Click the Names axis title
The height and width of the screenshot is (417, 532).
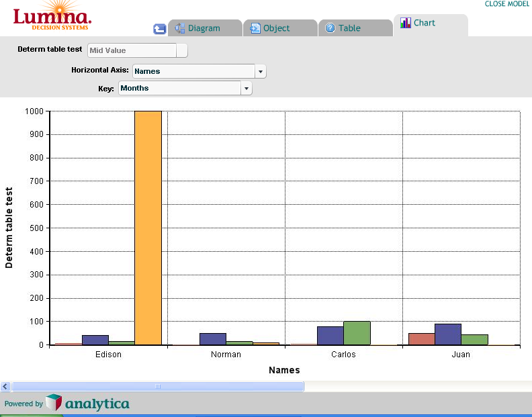(284, 370)
